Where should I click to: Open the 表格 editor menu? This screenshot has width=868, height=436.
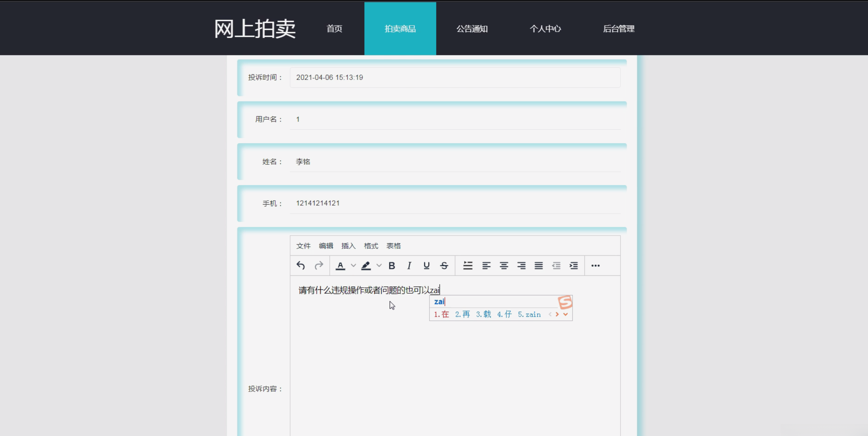point(393,246)
